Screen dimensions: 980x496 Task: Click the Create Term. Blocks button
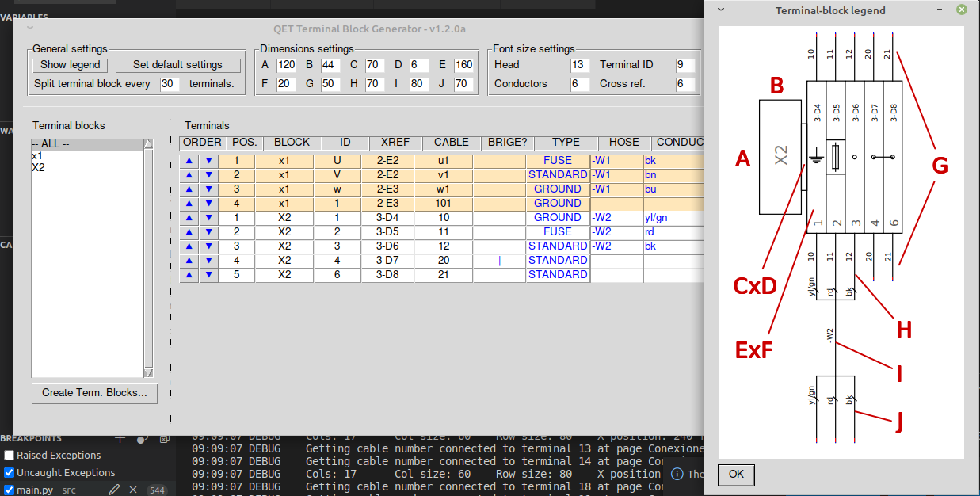click(94, 393)
